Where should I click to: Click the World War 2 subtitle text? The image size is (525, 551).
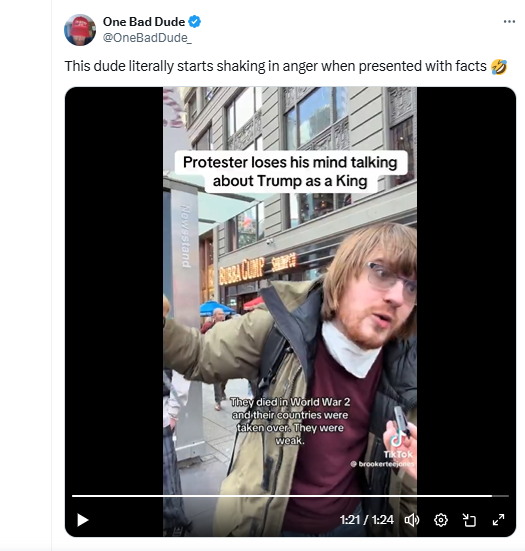(290, 421)
